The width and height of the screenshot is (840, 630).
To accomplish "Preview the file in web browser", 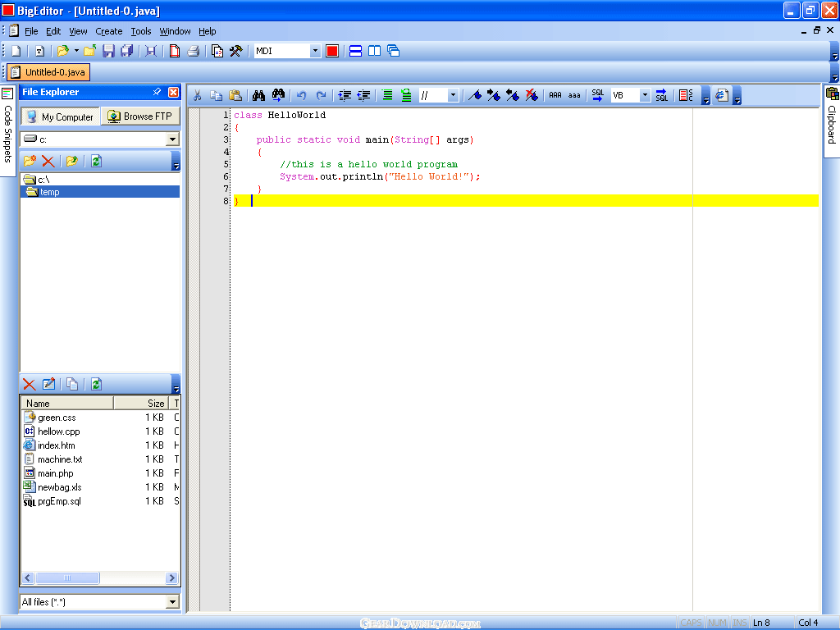I will 722,95.
